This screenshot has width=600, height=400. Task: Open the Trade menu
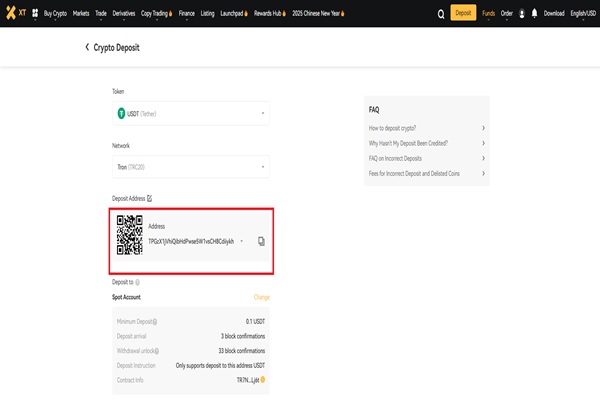pyautogui.click(x=101, y=13)
